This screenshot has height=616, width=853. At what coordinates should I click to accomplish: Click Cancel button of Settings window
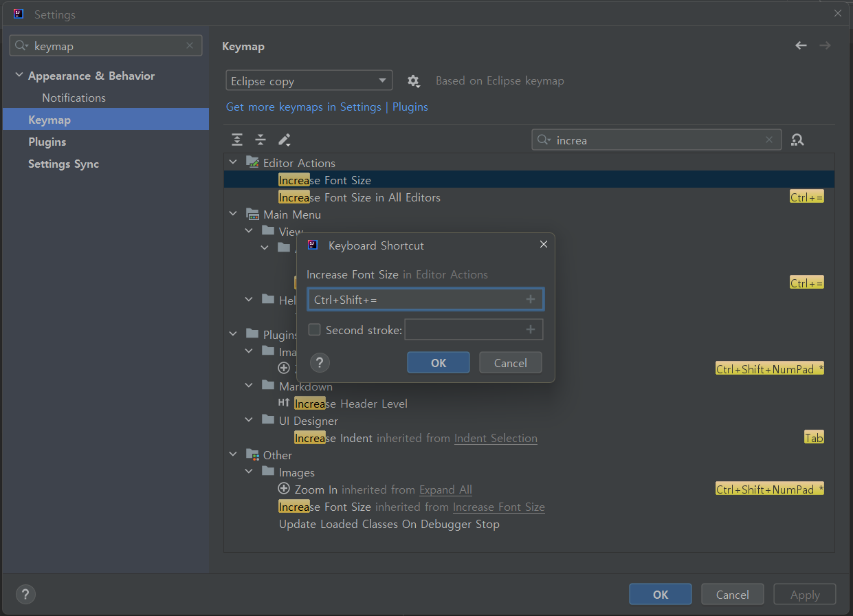[733, 595]
